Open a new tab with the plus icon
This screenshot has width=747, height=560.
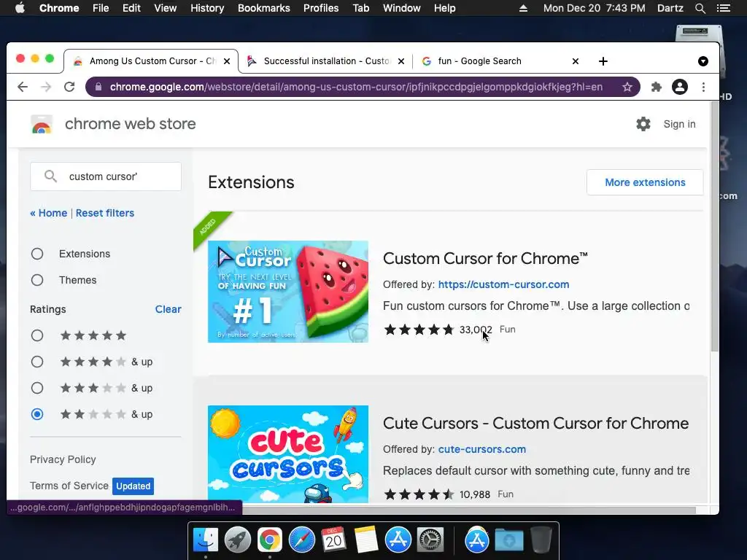click(x=603, y=61)
